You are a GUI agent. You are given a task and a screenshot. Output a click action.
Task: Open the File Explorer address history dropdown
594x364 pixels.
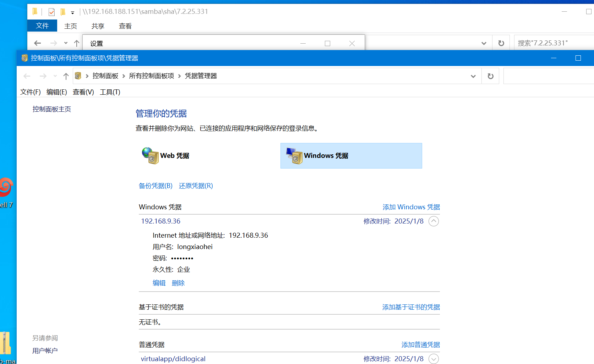pyautogui.click(x=484, y=43)
